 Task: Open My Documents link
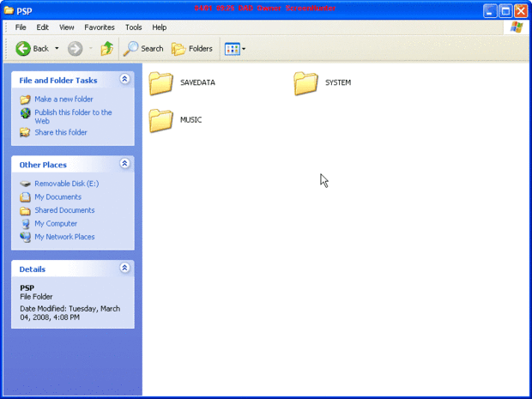(58, 196)
